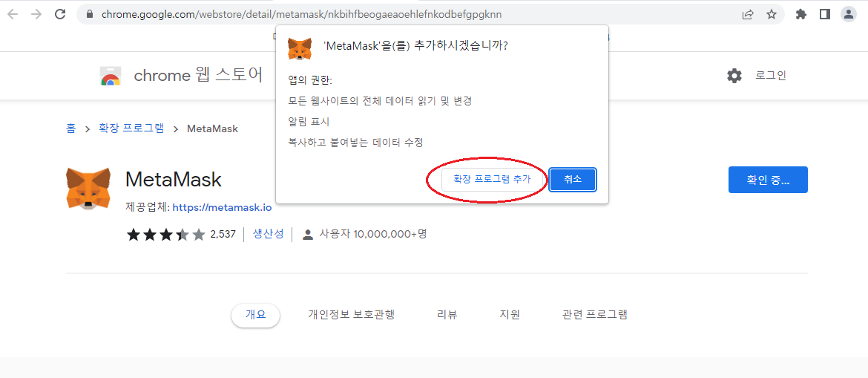Switch to the 개인정보 보호관행 tab

tap(351, 315)
